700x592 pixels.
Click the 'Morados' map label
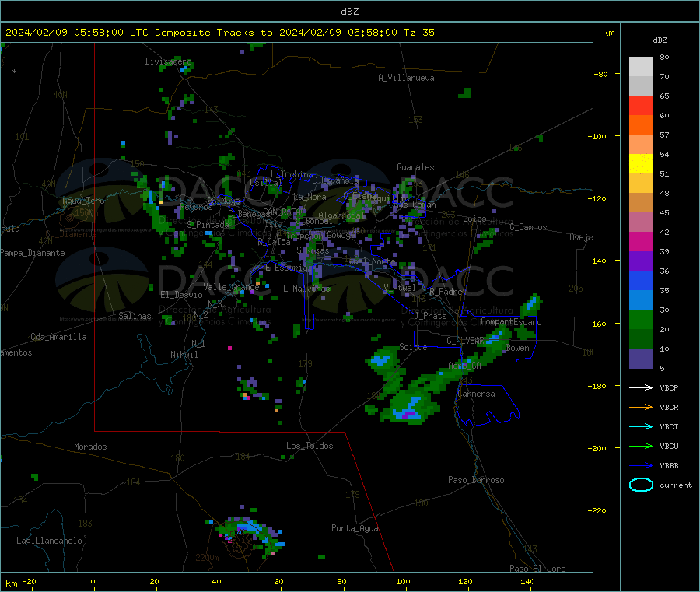pyautogui.click(x=90, y=447)
